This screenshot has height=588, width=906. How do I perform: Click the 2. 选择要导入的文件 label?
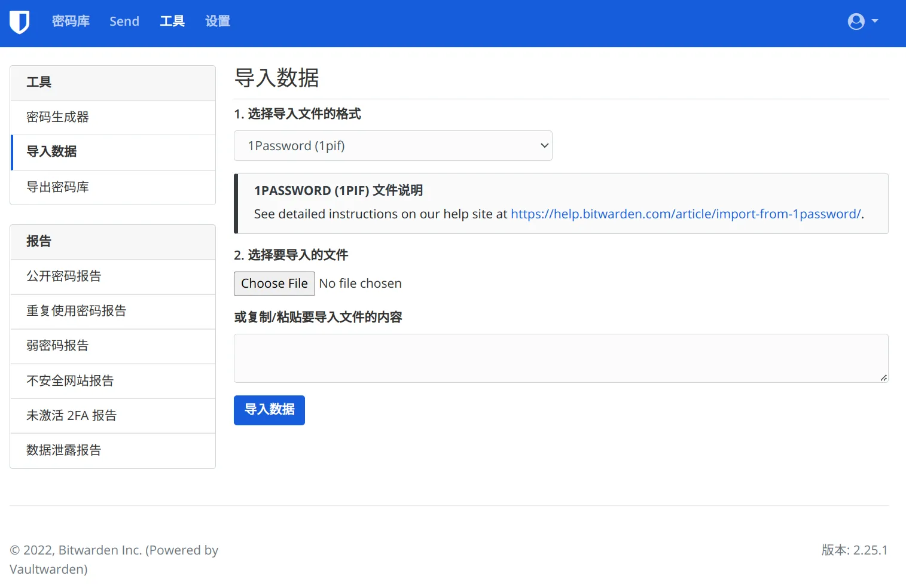click(x=291, y=255)
